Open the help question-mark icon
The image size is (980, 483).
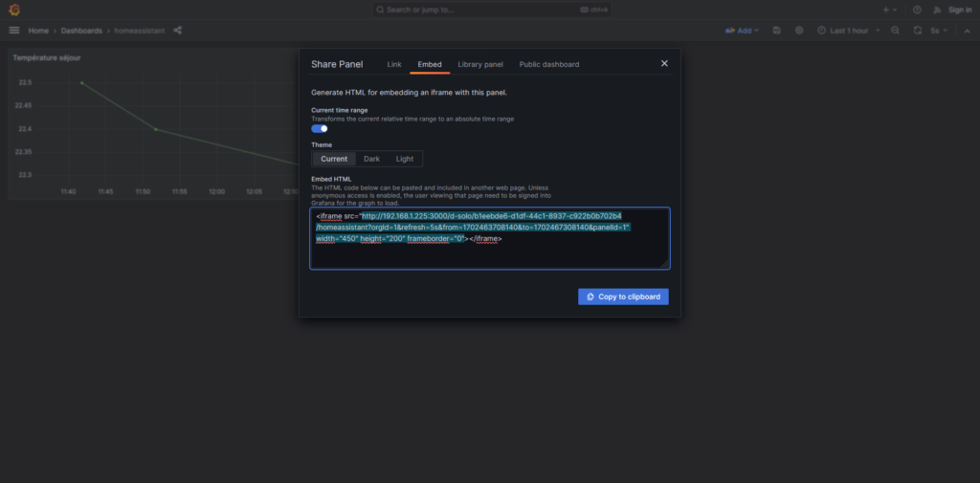click(x=917, y=10)
